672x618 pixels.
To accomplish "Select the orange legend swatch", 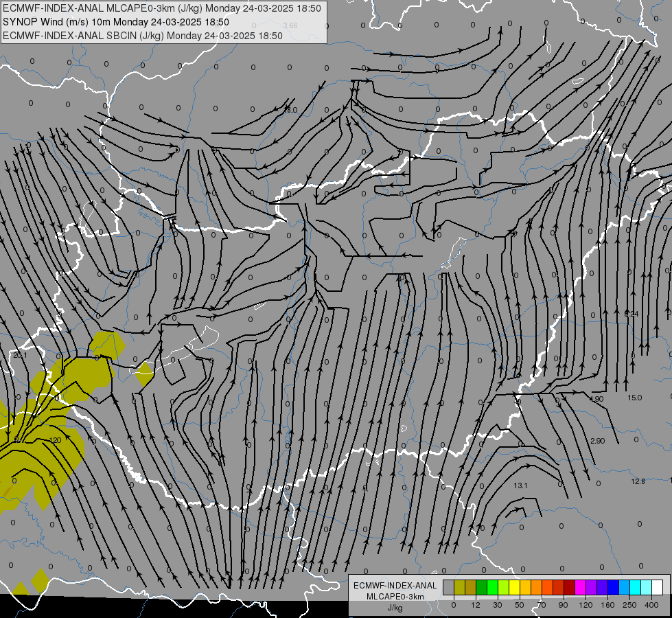I will point(537,588).
